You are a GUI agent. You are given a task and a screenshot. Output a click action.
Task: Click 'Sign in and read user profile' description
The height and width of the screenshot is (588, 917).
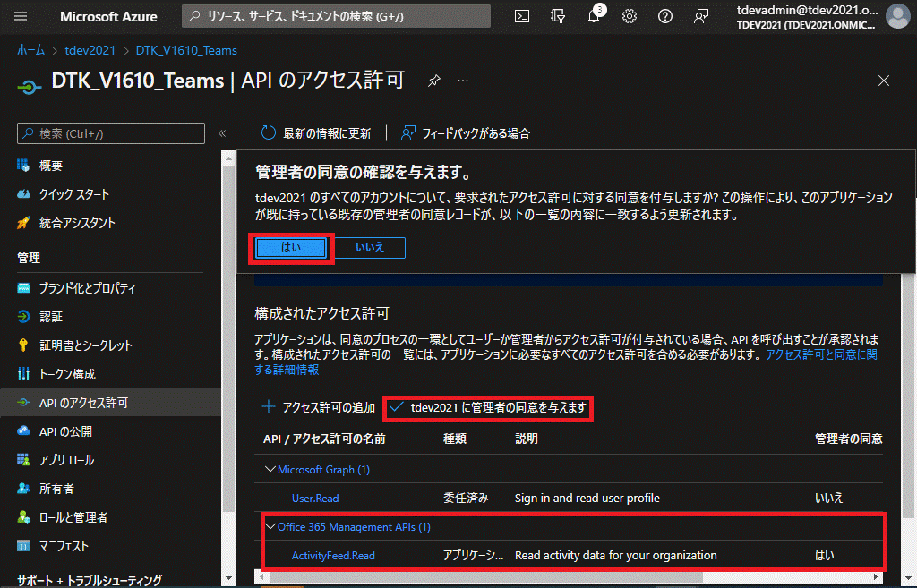587,499
